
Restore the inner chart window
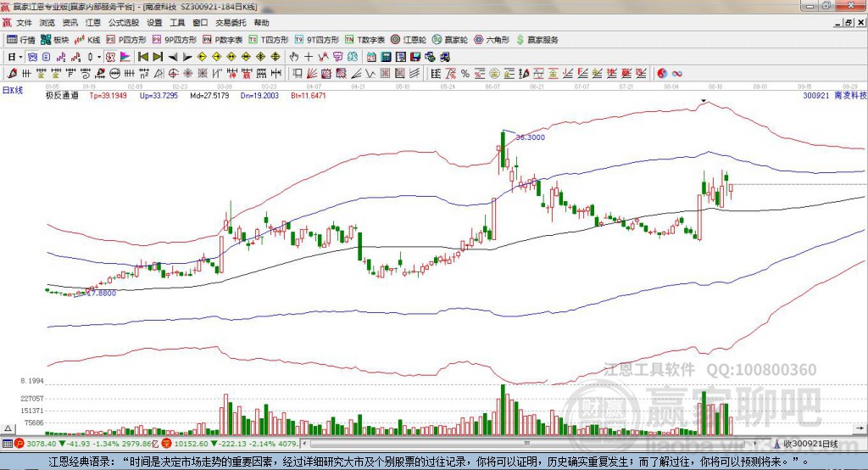(x=849, y=23)
